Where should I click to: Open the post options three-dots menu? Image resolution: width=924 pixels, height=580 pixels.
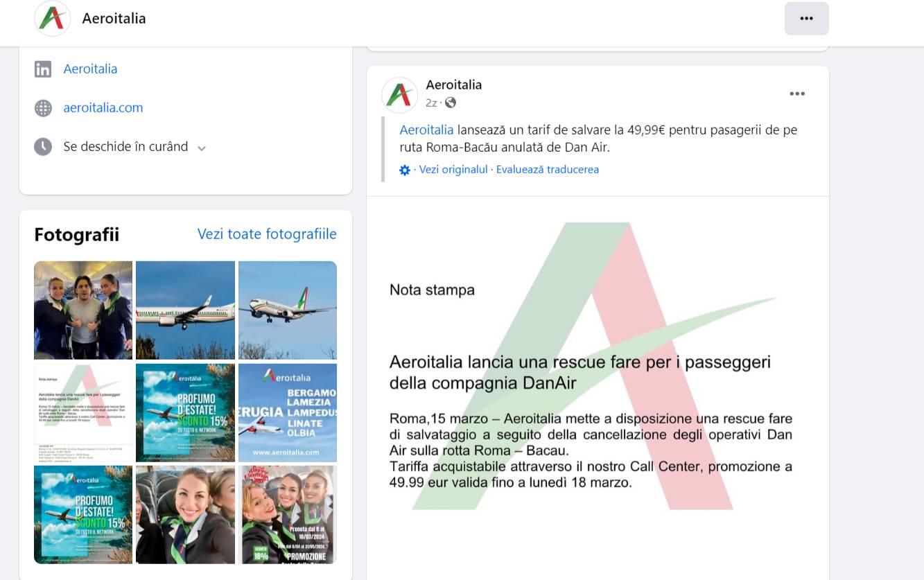(x=797, y=94)
